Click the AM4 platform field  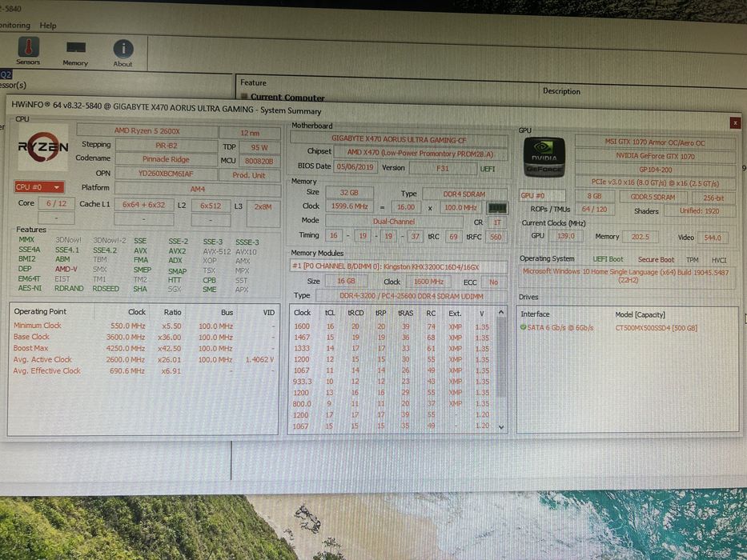click(x=197, y=189)
